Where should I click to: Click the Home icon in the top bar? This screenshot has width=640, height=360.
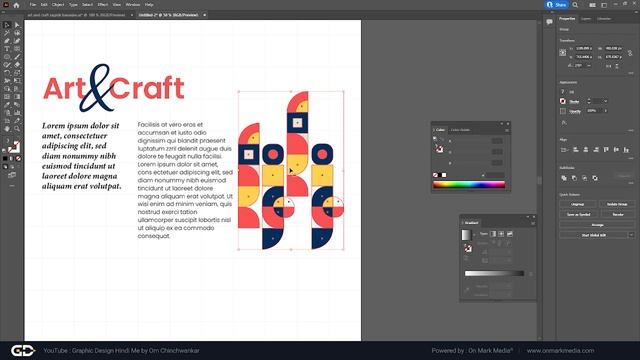(16, 5)
